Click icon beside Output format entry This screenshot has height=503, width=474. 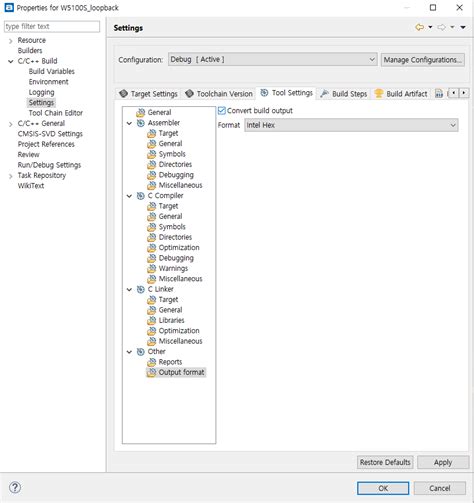pos(152,372)
